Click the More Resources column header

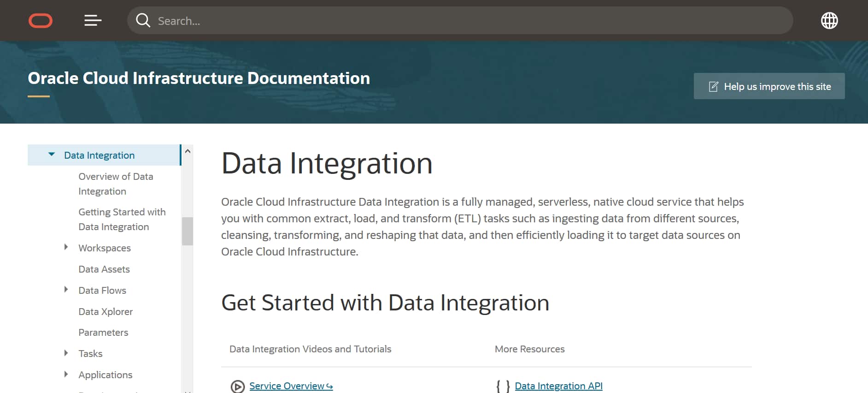click(529, 349)
